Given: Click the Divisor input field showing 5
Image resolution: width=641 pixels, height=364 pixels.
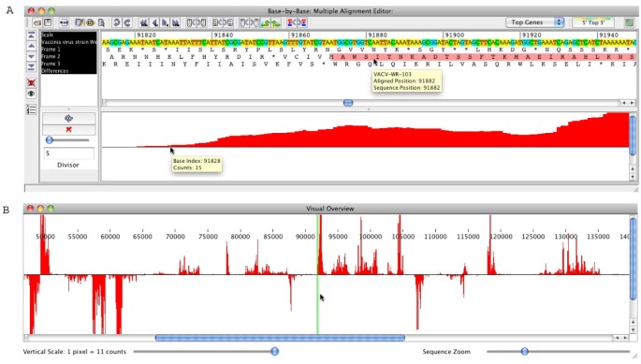Looking at the screenshot, I should 68,153.
